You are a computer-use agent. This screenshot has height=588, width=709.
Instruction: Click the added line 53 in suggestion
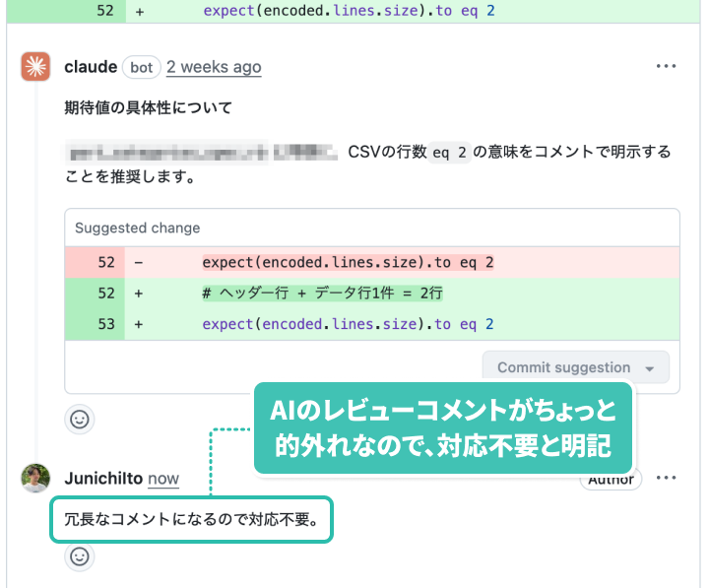[x=348, y=324]
